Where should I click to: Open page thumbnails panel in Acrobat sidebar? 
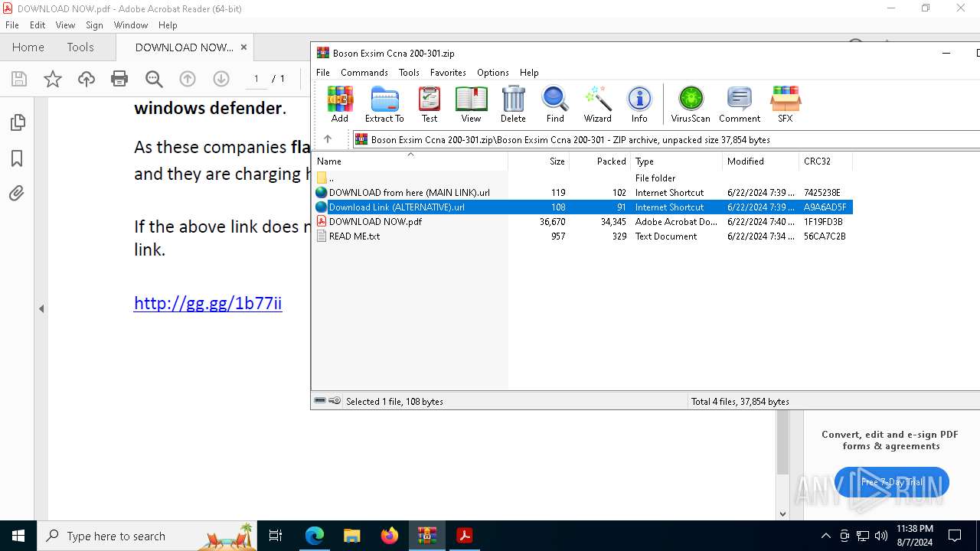coord(17,122)
